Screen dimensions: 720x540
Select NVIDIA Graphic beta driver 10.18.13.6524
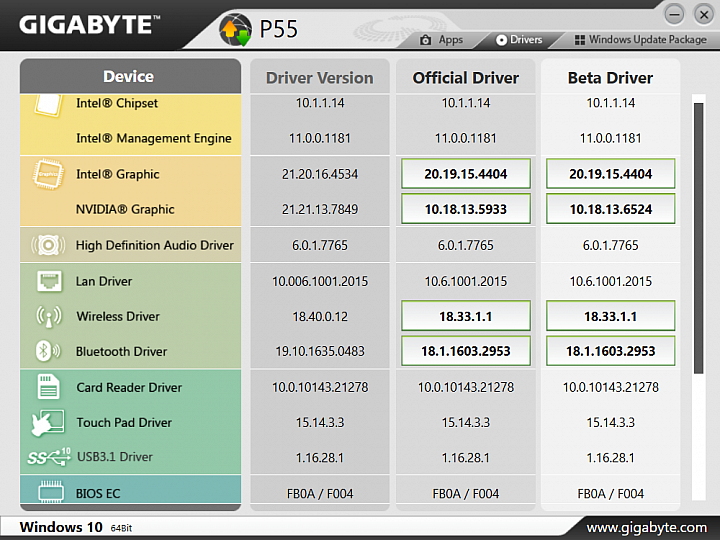[610, 209]
